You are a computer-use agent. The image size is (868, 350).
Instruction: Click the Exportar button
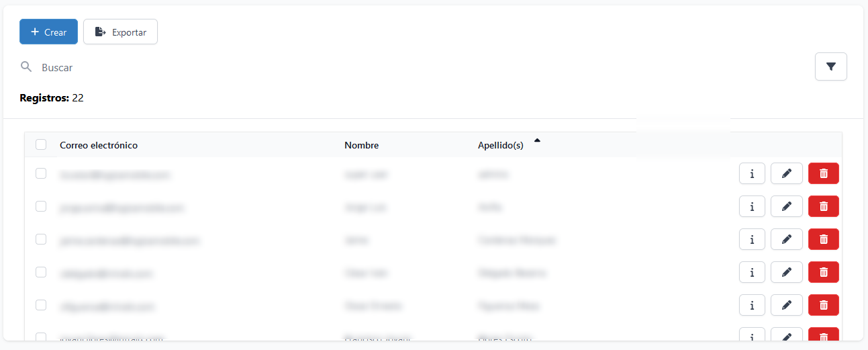click(x=120, y=32)
